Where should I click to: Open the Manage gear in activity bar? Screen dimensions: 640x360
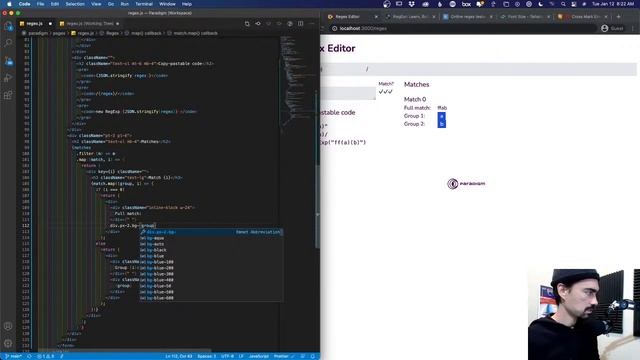8,343
